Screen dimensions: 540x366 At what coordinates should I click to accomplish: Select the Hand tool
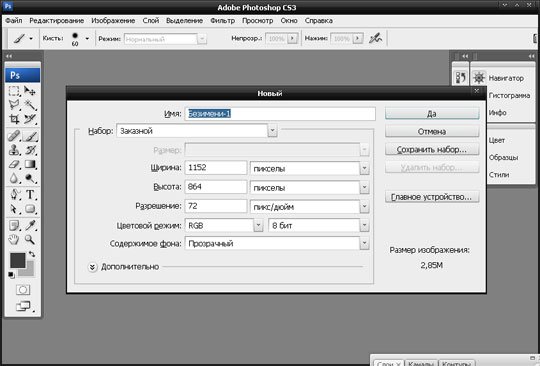pyautogui.click(x=14, y=239)
